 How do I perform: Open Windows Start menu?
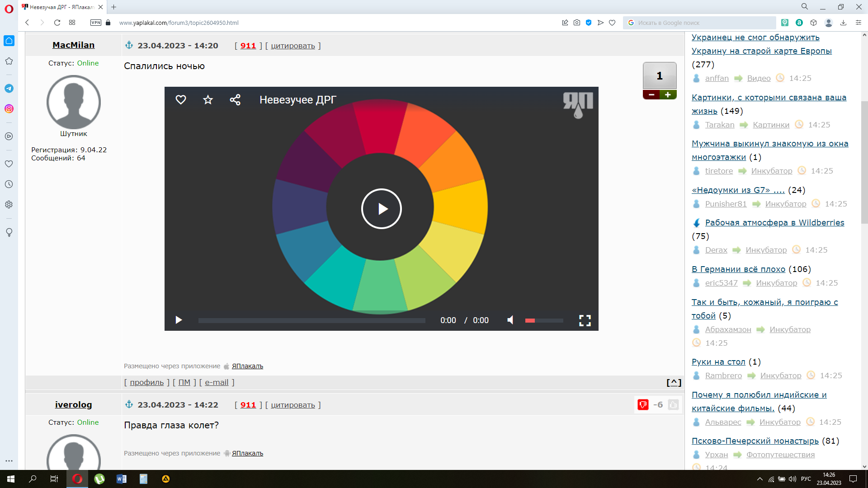click(11, 479)
